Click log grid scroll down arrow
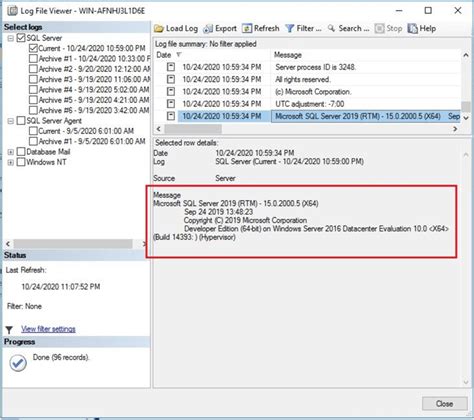Image resolution: width=474 pixels, height=420 pixels. point(466,117)
